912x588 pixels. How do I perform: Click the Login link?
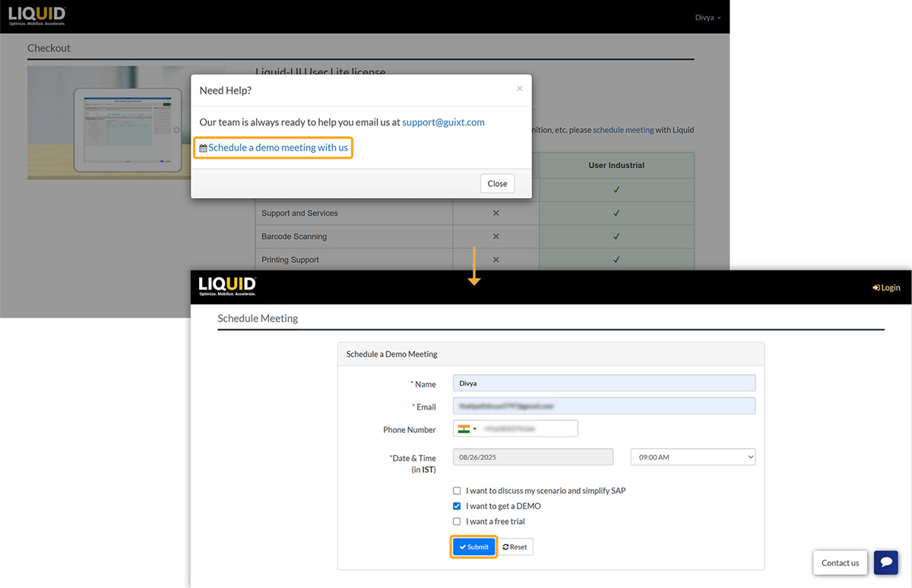tap(886, 287)
